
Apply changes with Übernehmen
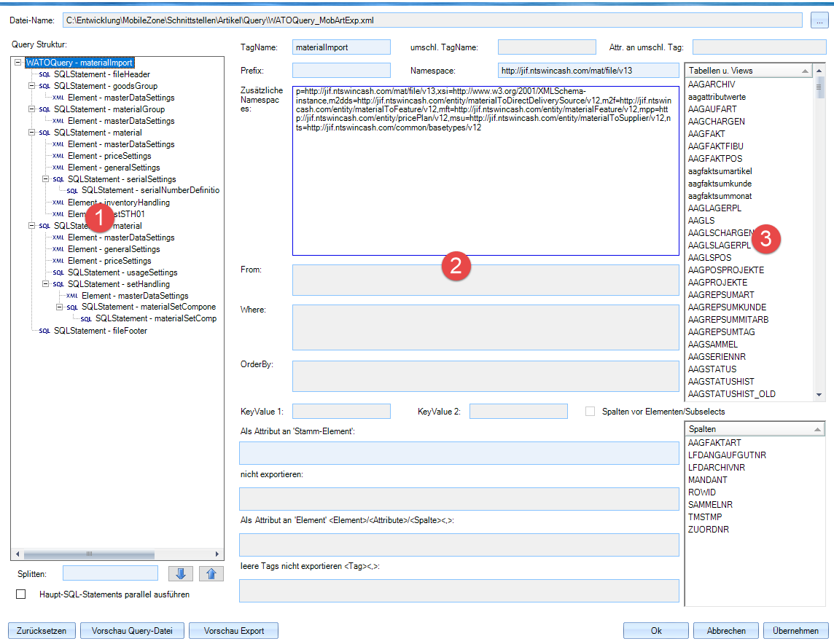795,631
